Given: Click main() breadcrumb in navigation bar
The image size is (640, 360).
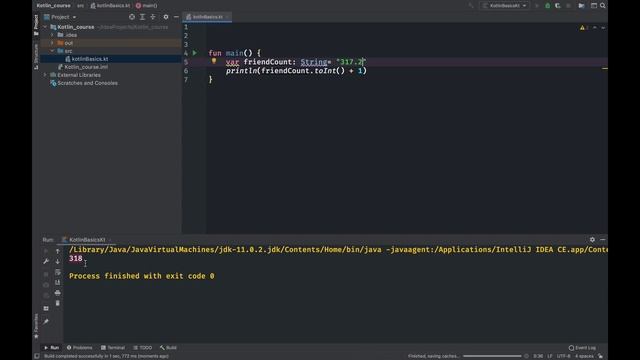Looking at the screenshot, I should [x=147, y=6].
